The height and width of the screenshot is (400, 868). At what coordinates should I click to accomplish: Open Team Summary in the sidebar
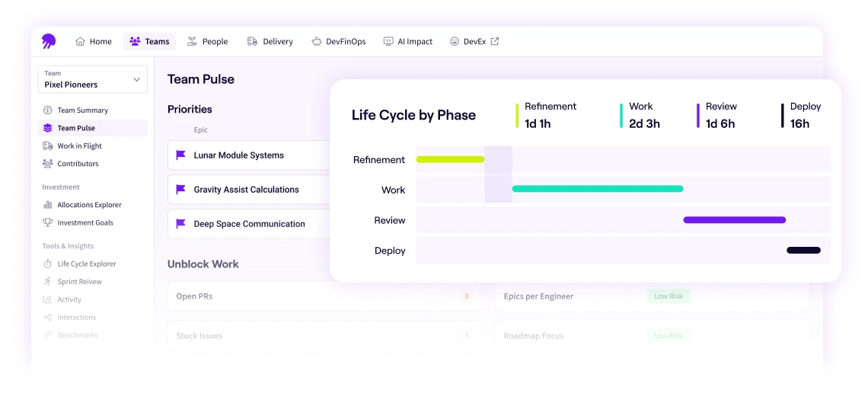pos(92,110)
